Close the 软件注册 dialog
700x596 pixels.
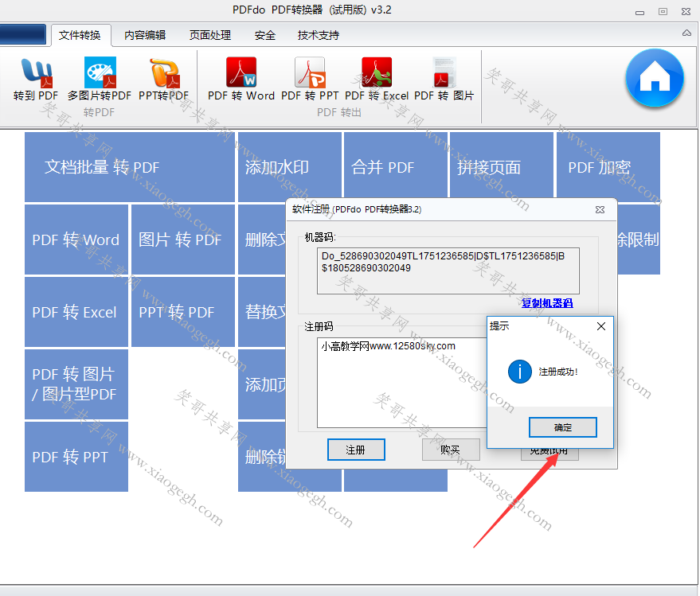point(600,209)
